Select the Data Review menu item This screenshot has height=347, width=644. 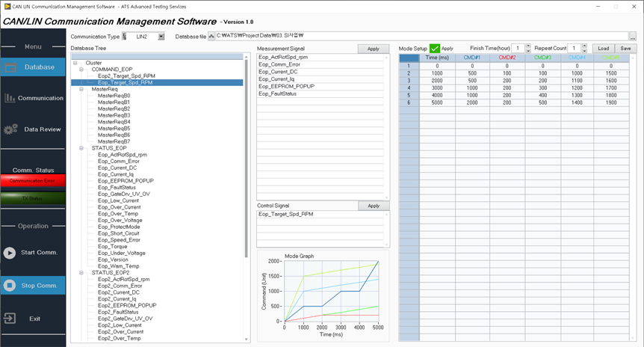pos(33,129)
